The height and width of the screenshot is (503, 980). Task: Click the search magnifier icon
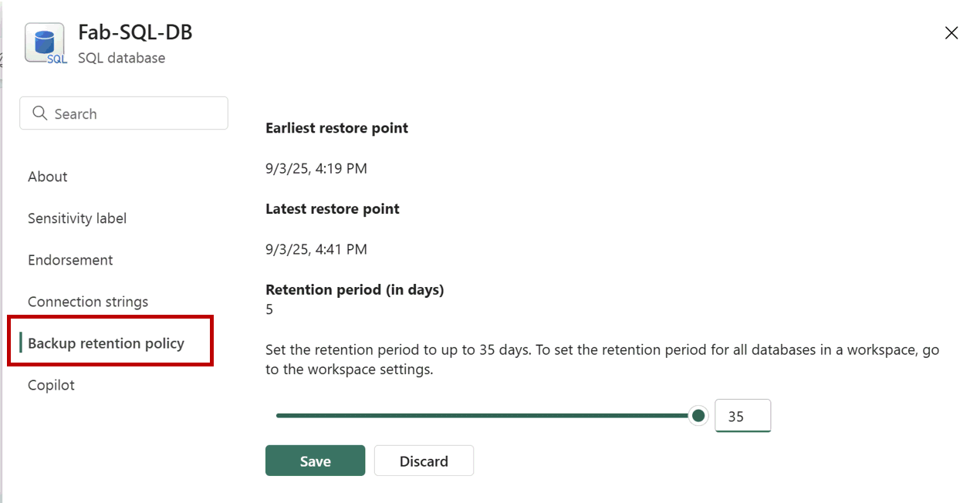[x=40, y=113]
